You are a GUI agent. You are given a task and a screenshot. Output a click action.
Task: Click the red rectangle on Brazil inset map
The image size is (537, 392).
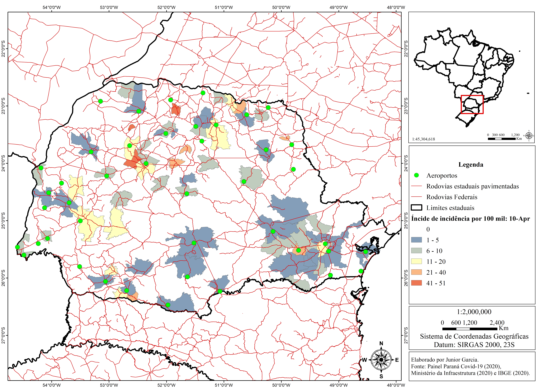click(x=472, y=104)
